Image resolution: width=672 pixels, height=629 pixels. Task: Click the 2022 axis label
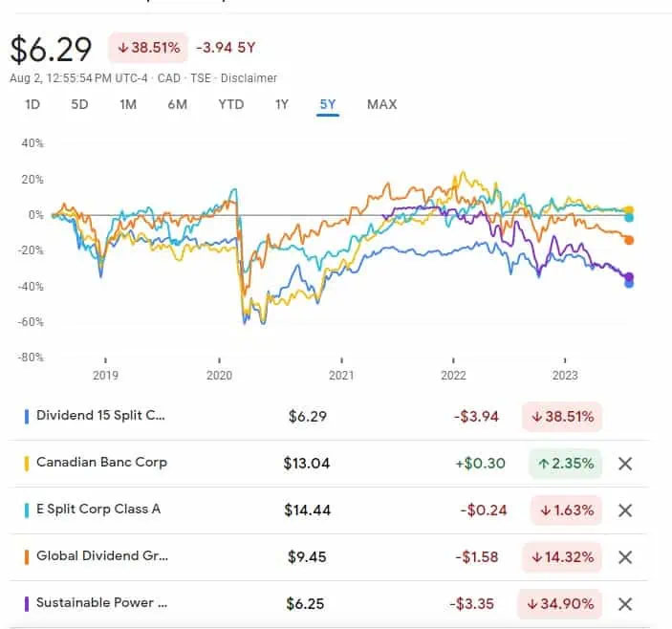(453, 376)
